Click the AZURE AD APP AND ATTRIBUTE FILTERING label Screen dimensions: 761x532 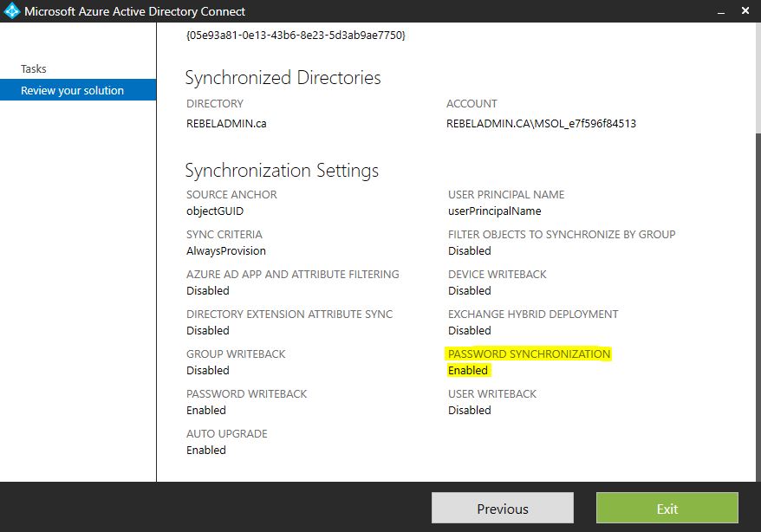pos(293,274)
